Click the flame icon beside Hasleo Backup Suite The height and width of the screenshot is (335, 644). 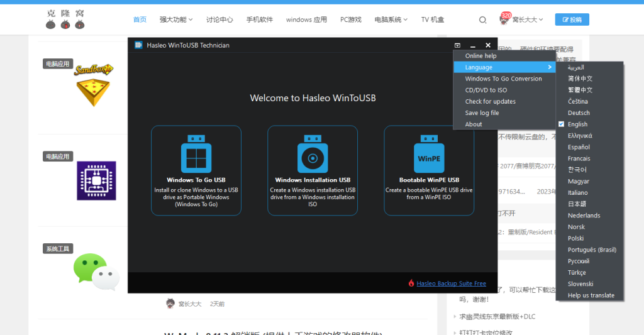pyautogui.click(x=411, y=283)
